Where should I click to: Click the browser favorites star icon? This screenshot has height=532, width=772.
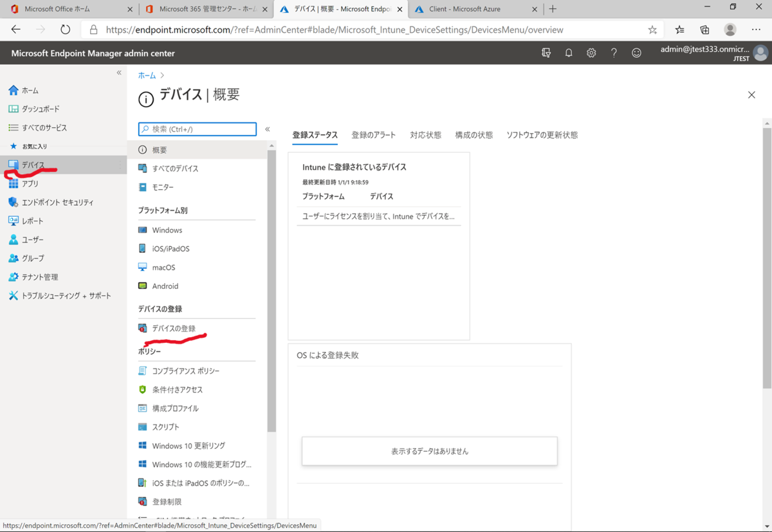(652, 30)
